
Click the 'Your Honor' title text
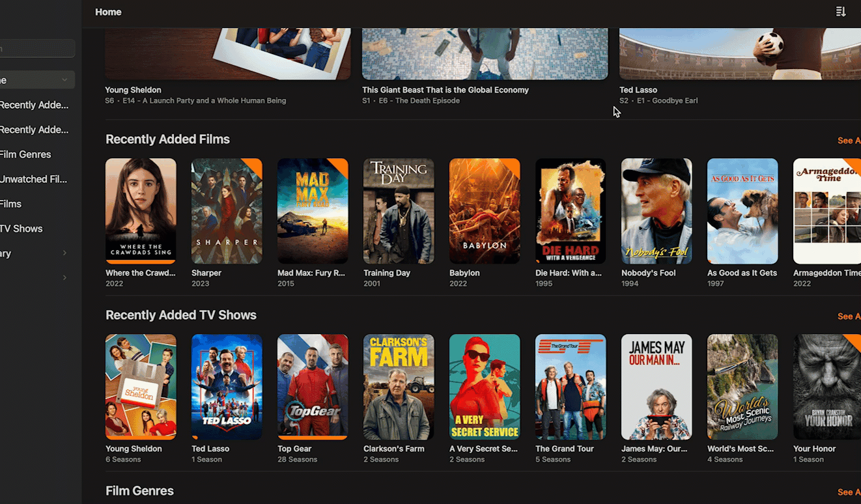coord(814,449)
